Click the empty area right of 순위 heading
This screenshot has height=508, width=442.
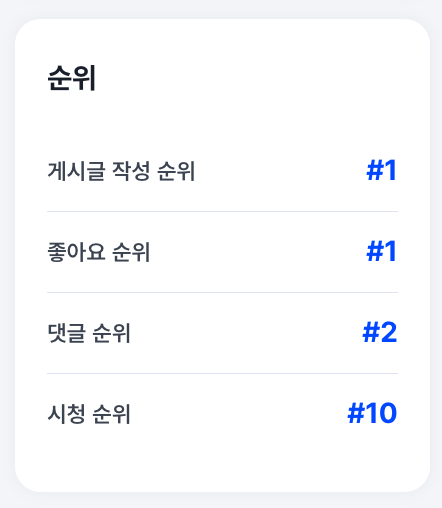click(247, 78)
